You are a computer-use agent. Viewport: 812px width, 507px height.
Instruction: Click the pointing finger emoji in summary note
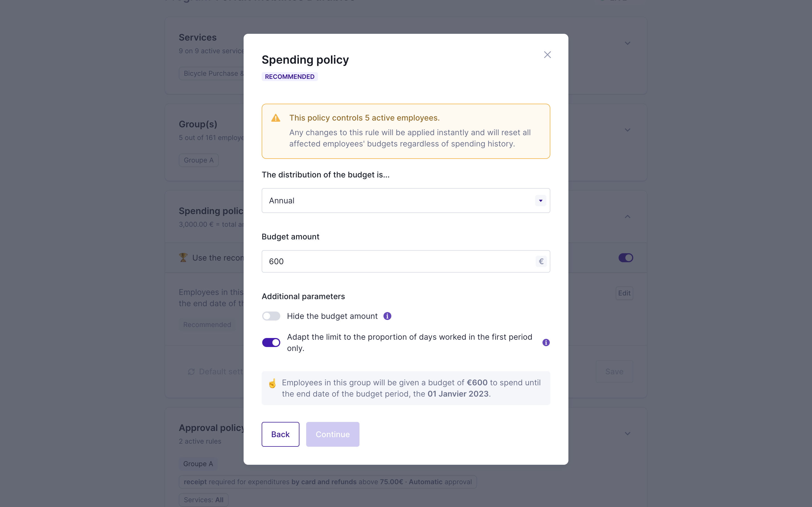272,383
